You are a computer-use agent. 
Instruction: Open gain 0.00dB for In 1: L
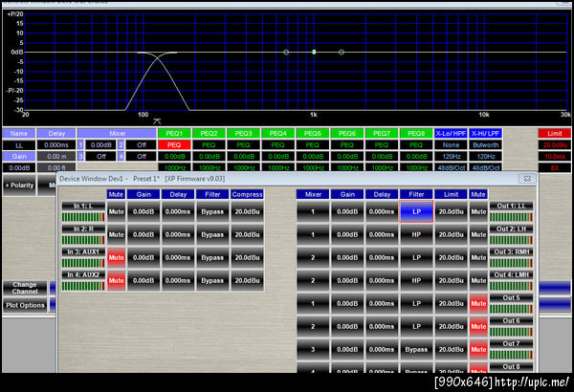pos(143,211)
